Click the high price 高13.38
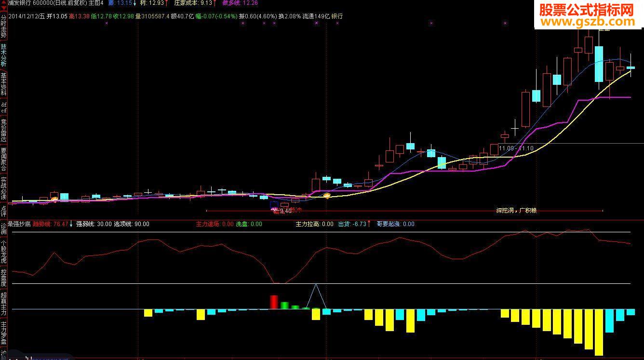This screenshot has height=360, width=644. (x=80, y=16)
